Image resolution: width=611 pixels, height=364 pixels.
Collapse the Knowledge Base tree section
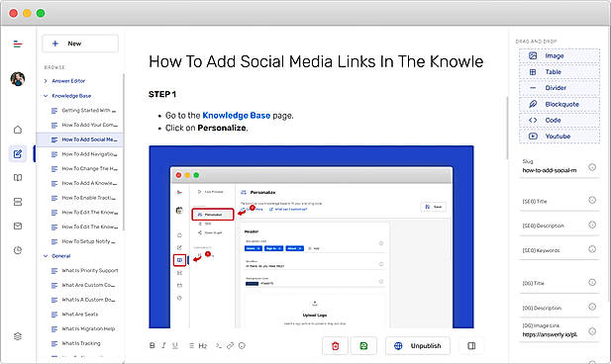click(x=46, y=96)
